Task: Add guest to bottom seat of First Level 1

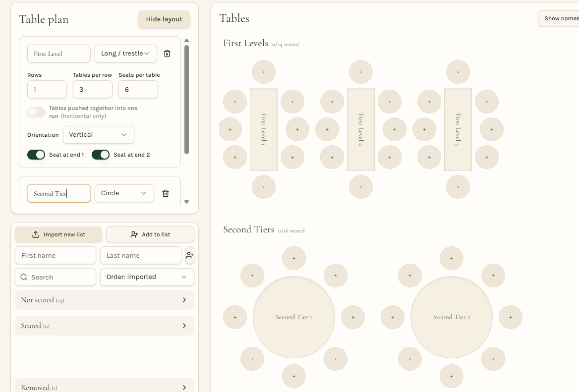Action: tap(264, 187)
